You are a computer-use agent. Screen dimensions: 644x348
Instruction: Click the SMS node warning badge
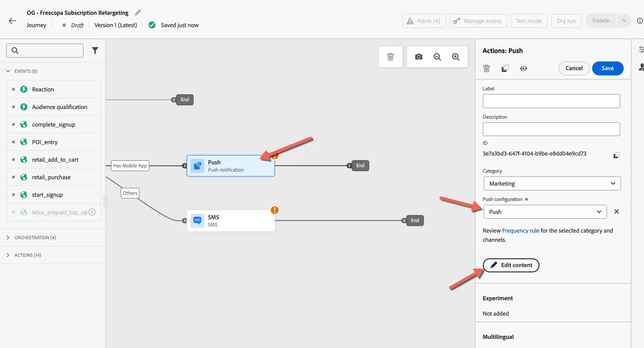[275, 210]
